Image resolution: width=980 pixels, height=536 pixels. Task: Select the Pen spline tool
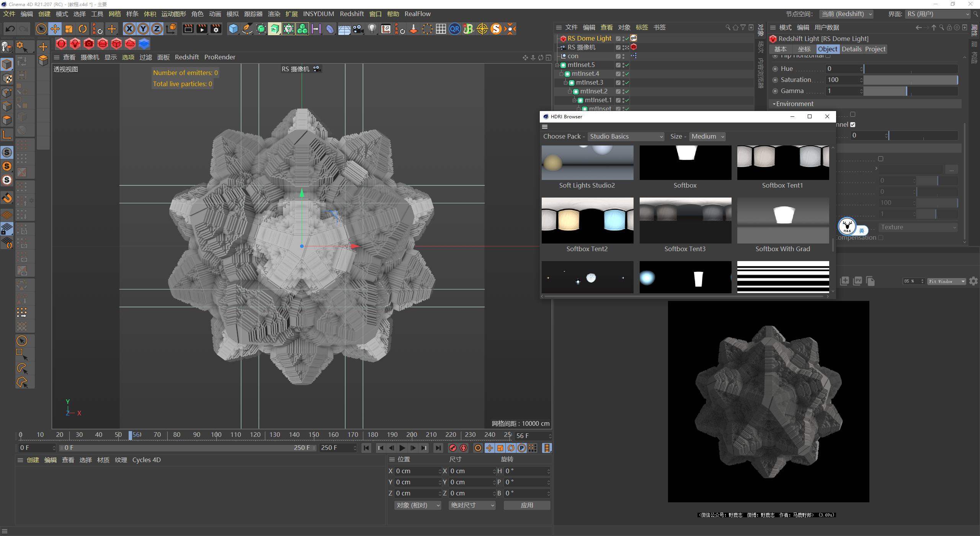click(247, 29)
